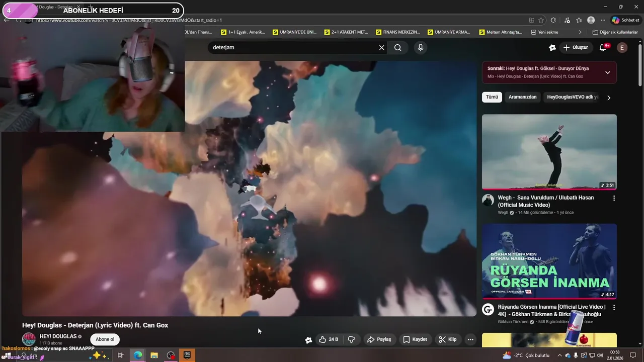Open the taskbar clock 00:58
Viewport: 644px width, 362px height.
pyautogui.click(x=615, y=355)
